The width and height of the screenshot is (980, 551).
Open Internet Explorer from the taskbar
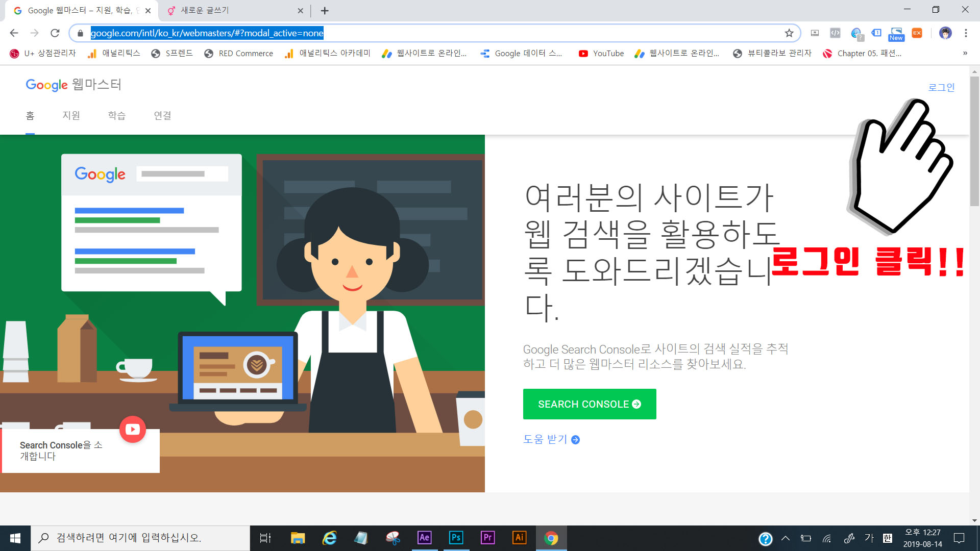click(330, 538)
